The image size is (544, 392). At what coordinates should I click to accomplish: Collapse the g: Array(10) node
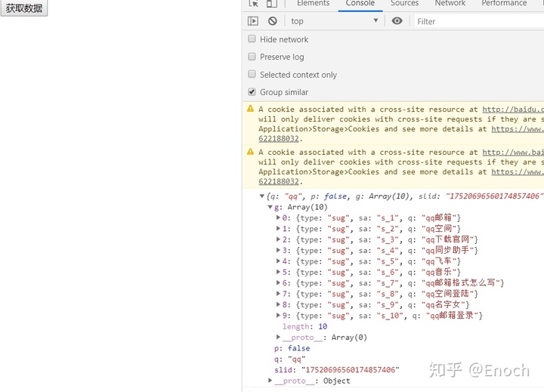point(270,207)
